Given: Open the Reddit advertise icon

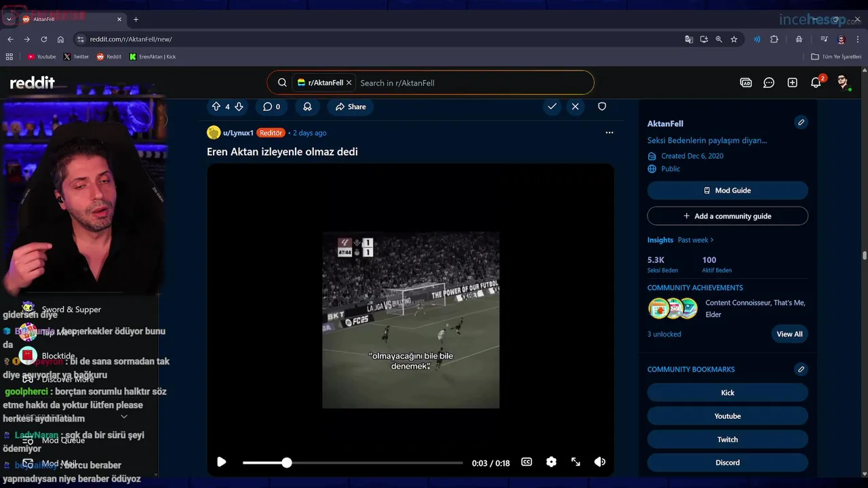Looking at the screenshot, I should (x=746, y=83).
